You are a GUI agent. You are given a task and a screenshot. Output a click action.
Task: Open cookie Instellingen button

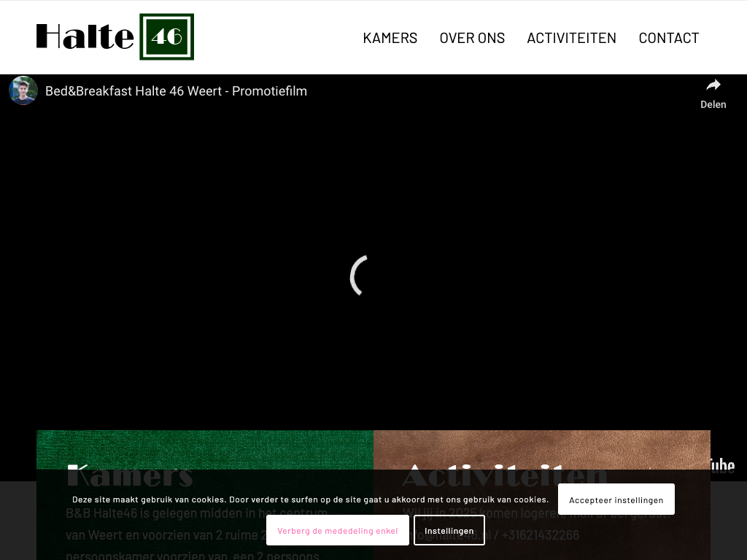click(449, 531)
